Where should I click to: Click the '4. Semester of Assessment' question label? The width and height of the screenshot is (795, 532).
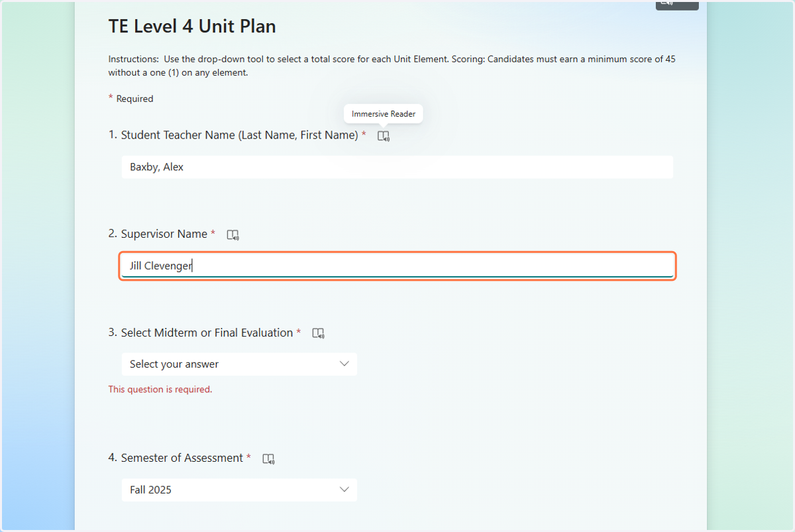click(180, 458)
